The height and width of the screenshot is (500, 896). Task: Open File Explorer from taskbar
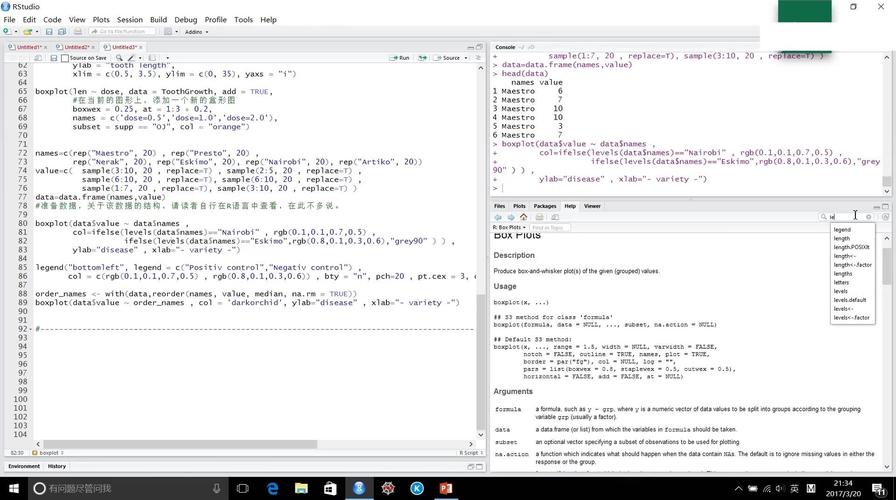pos(301,488)
